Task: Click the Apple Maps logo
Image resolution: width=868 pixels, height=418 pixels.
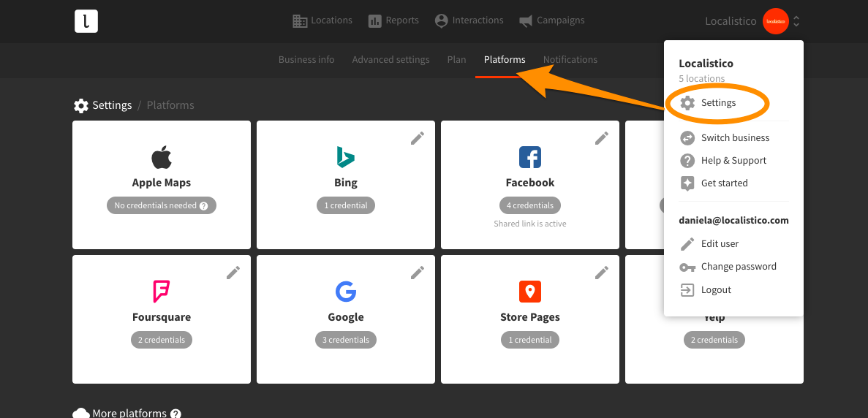Action: click(x=162, y=158)
